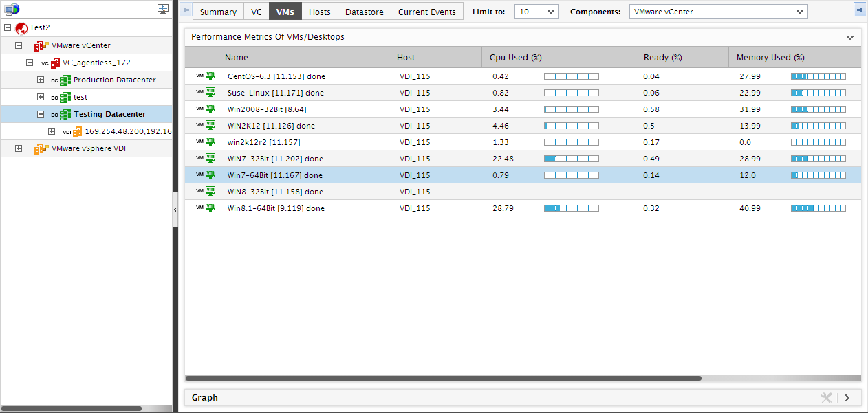
Task: Click the green datacenter icon beside test
Action: point(65,97)
